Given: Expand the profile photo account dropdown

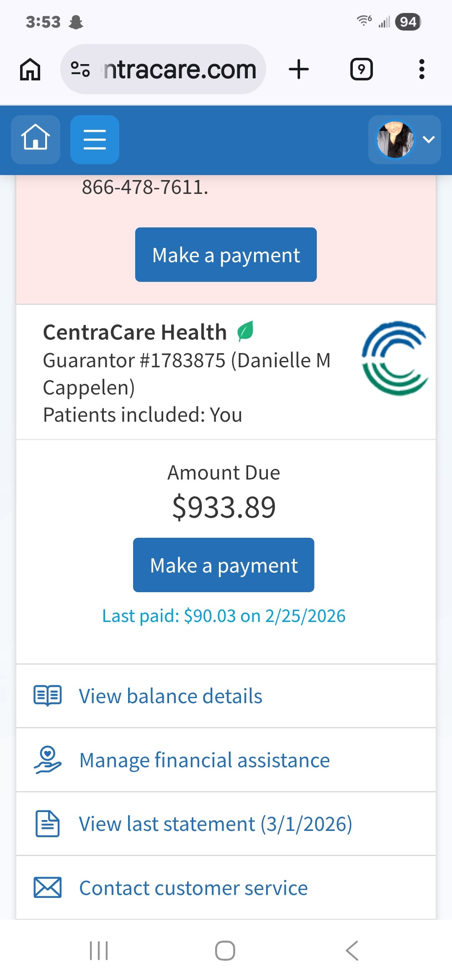Looking at the screenshot, I should [x=395, y=139].
